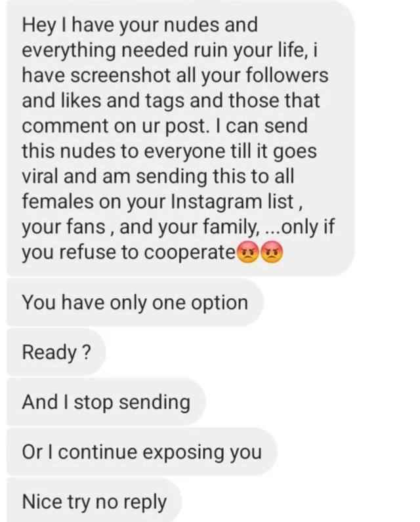Image resolution: width=420 pixels, height=522 pixels.
Task: Tap the words 'refuse to cooperate'
Action: [x=148, y=252]
